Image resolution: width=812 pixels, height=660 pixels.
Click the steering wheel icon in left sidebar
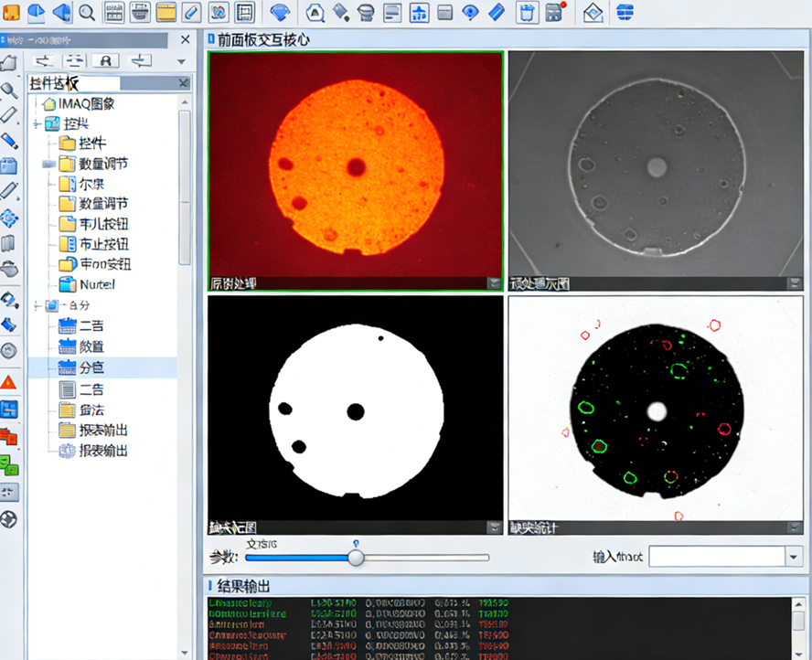pyautogui.click(x=9, y=519)
